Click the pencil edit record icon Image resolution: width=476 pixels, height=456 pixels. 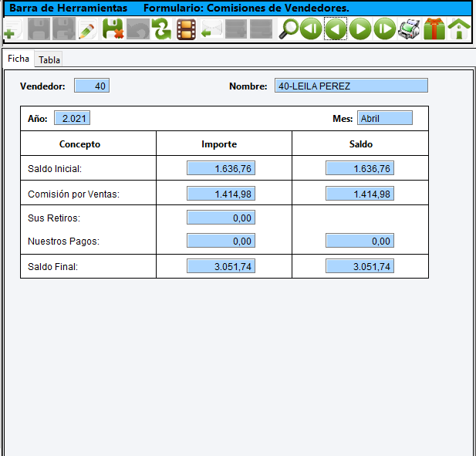pos(87,29)
